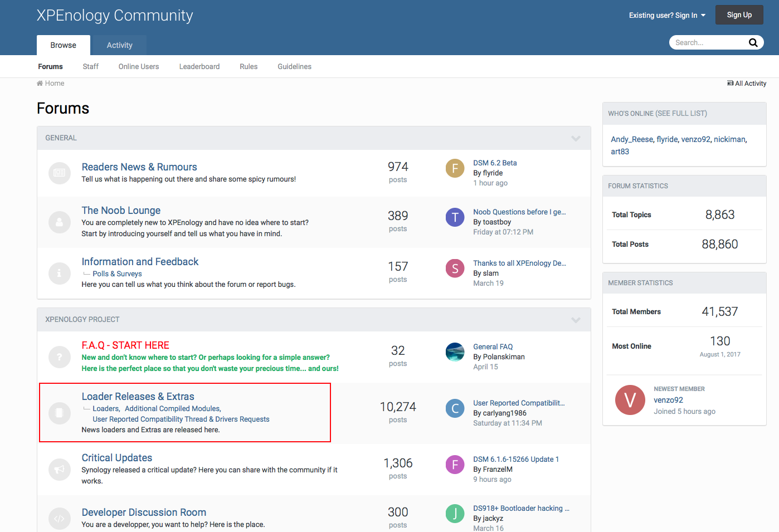The image size is (779, 532).
Task: Open the Loaders subforum link
Action: pyautogui.click(x=106, y=409)
